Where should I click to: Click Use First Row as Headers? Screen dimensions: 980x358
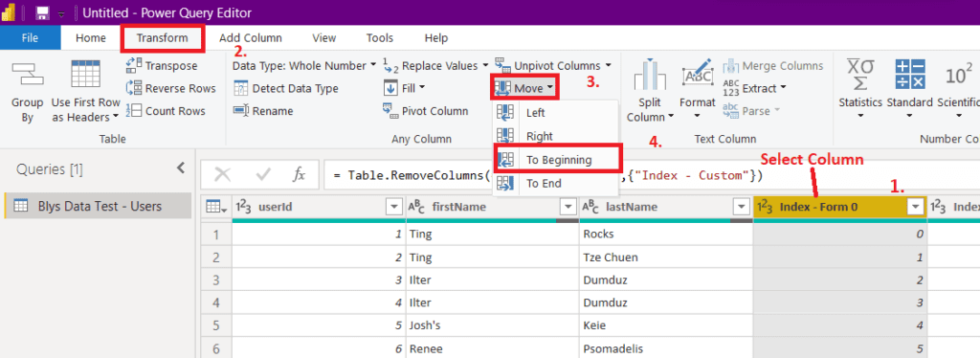coord(85,91)
